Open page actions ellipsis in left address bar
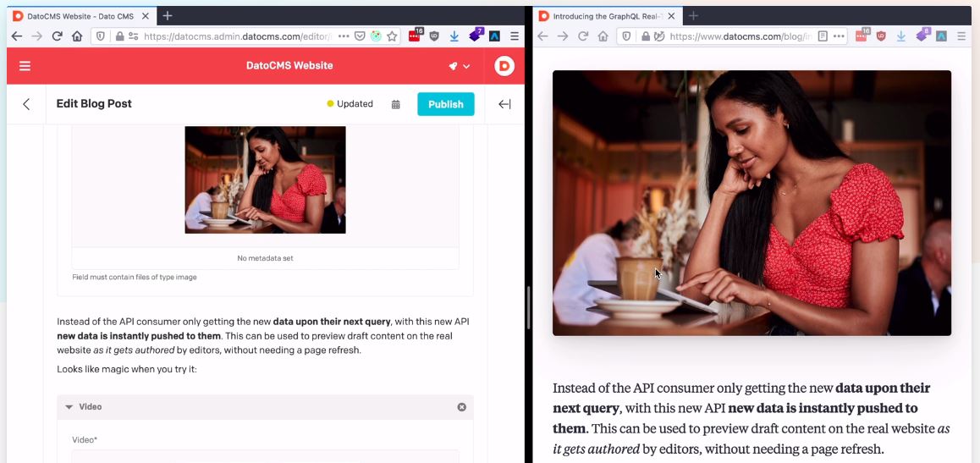 343,36
